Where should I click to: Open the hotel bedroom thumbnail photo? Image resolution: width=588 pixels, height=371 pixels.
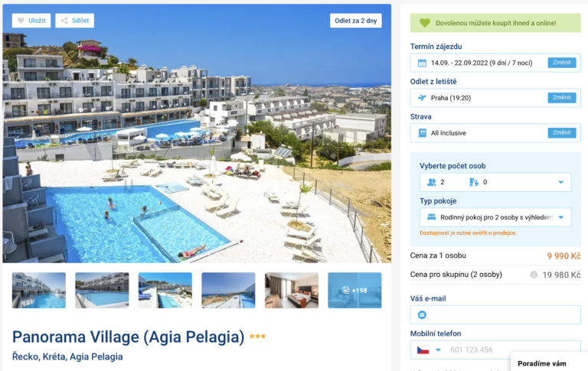[292, 291]
